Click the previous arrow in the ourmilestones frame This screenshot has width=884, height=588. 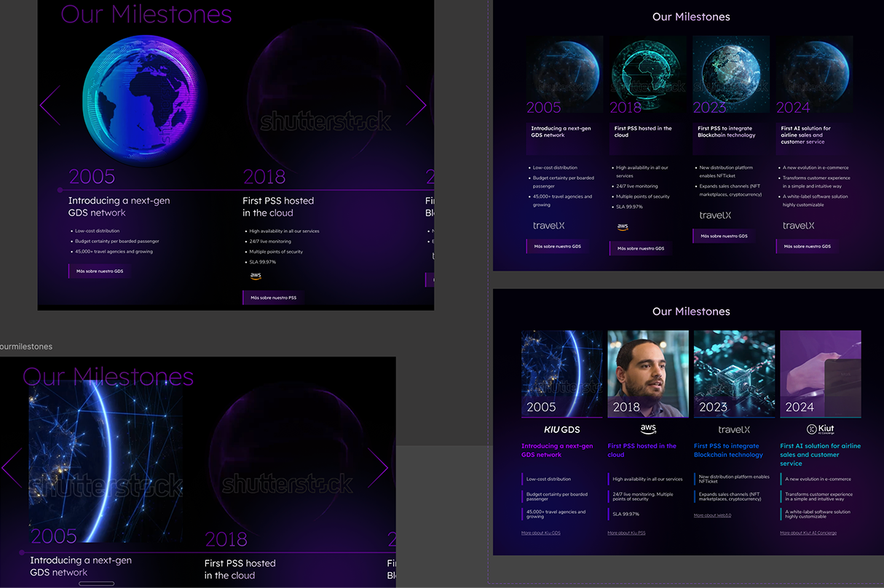12,467
